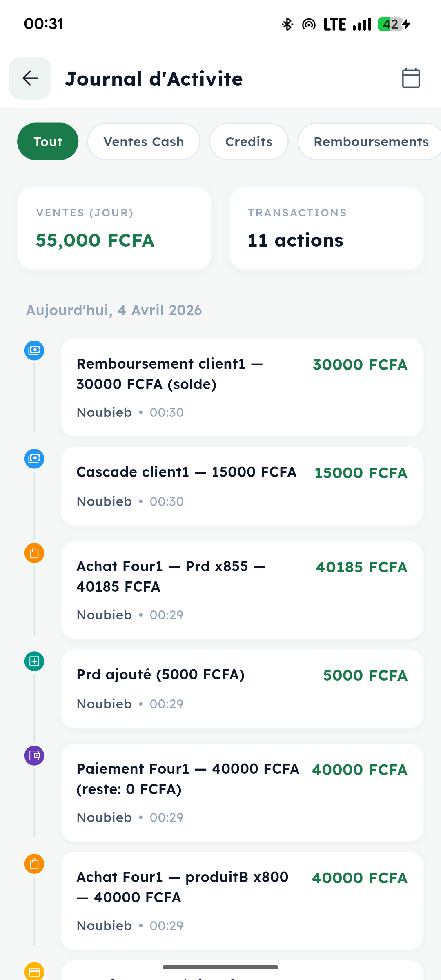Go back using the arrow button
This screenshot has height=980, width=441.
pyautogui.click(x=30, y=78)
